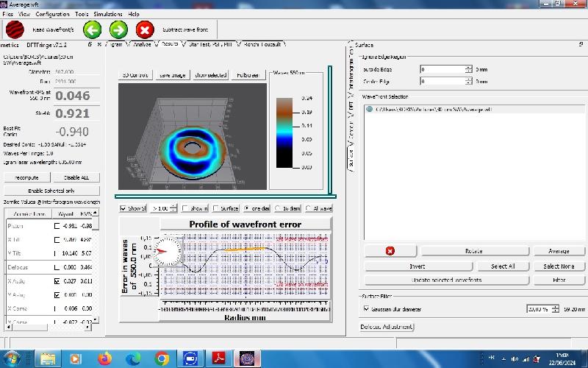This screenshot has height=368, width=588.
Task: Open the View menu
Action: tap(24, 14)
